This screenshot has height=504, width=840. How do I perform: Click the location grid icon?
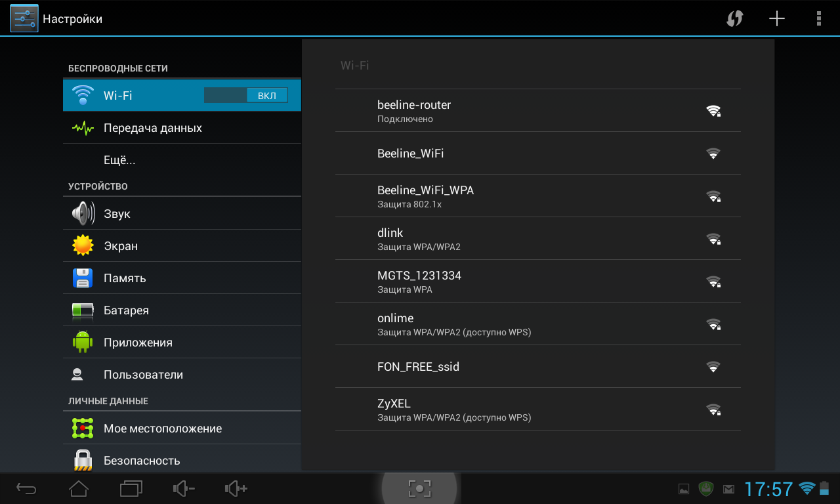tap(83, 429)
